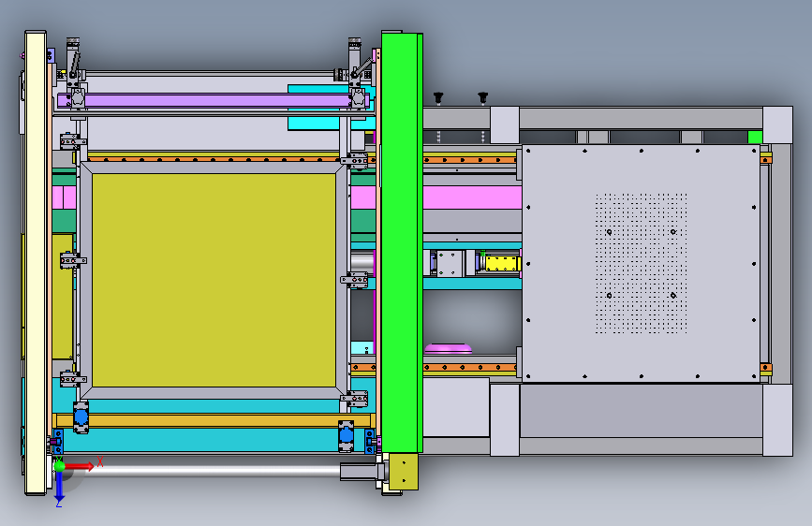Pick the small green square on frame

[x=755, y=138]
